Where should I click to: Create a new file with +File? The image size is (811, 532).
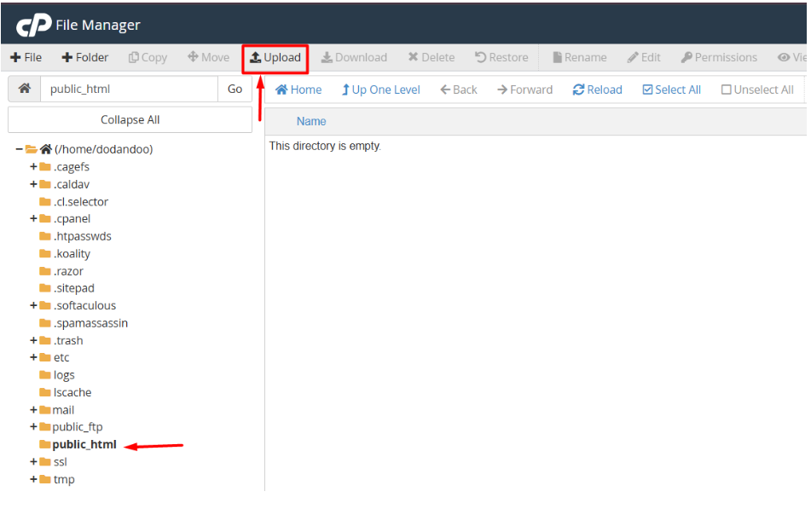pos(26,58)
